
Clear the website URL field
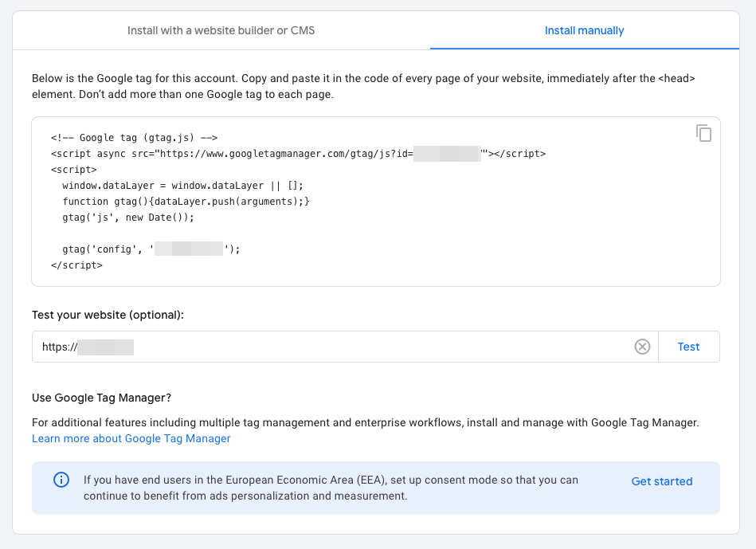click(x=642, y=347)
